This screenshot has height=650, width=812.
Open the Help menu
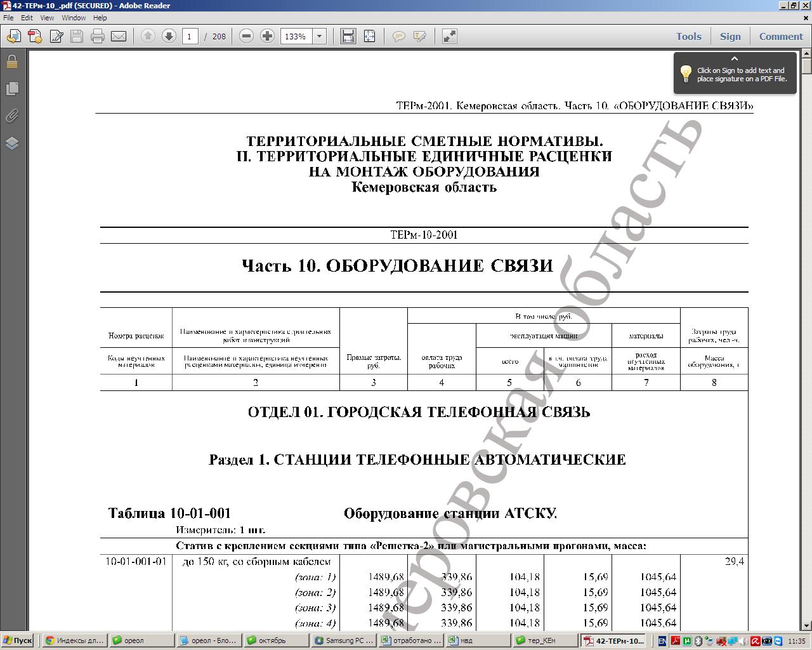100,18
